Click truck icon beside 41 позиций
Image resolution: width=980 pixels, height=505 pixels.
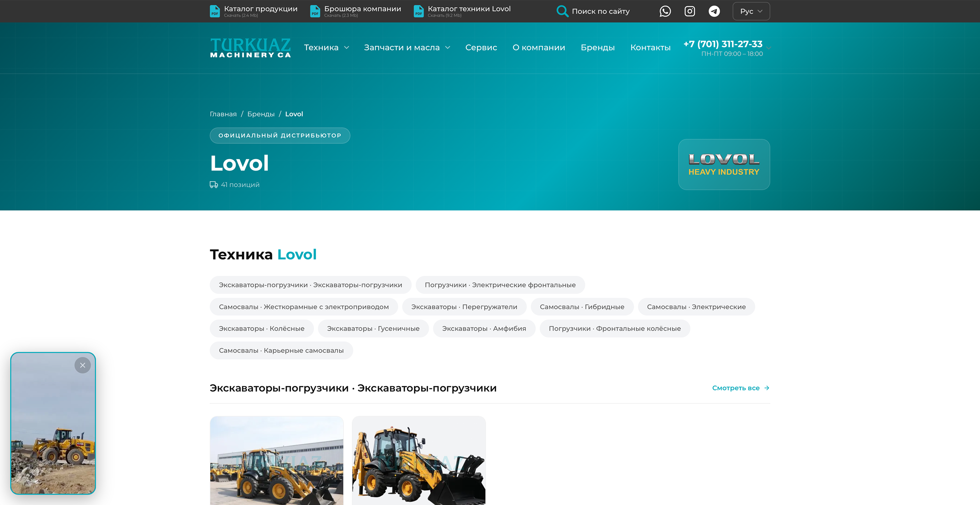(x=214, y=184)
